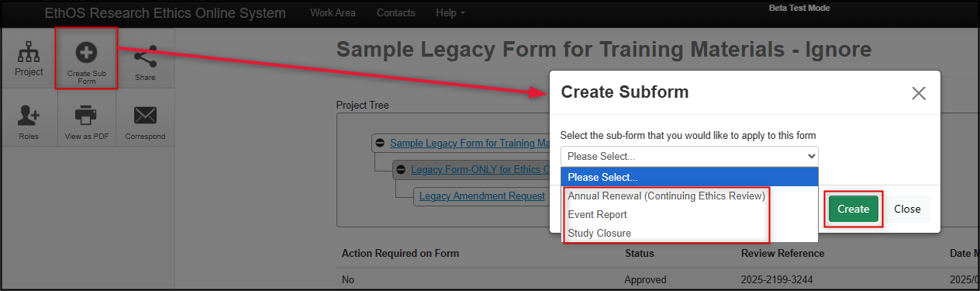Collapse the Legacy Form-ONLY tree node
980x291 pixels.
click(400, 169)
